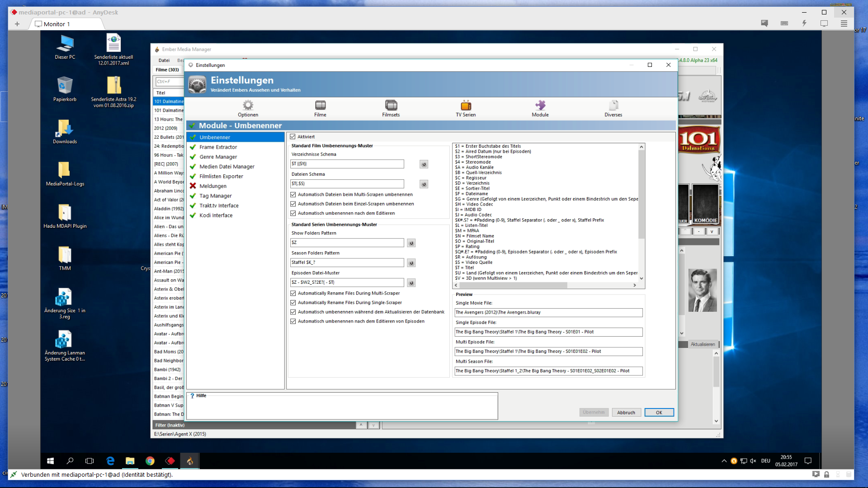The height and width of the screenshot is (488, 868).
Task: Open the Filme settings section
Action: pyautogui.click(x=320, y=108)
